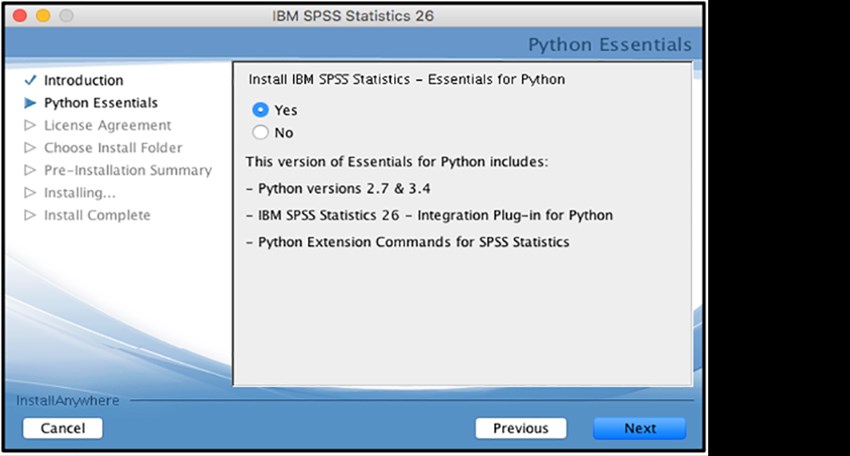The height and width of the screenshot is (456, 850).
Task: Click the Python Extension Commands line
Action: coord(408,242)
